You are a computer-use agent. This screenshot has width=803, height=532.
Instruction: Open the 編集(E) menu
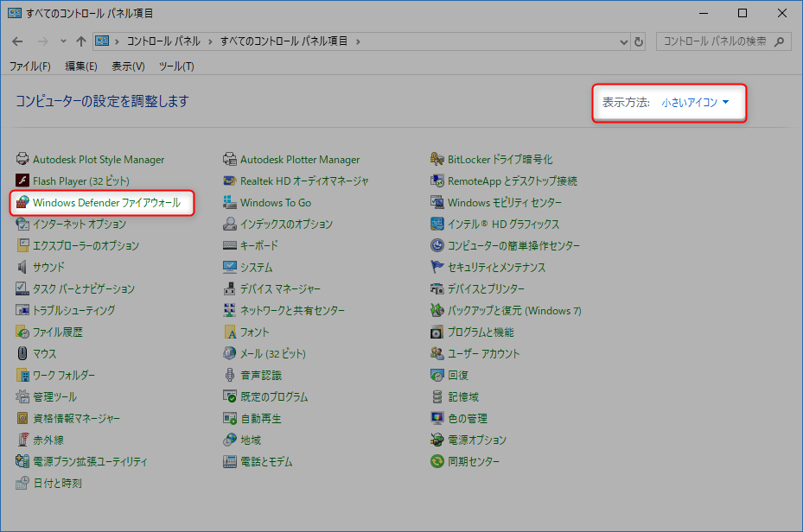click(x=81, y=66)
